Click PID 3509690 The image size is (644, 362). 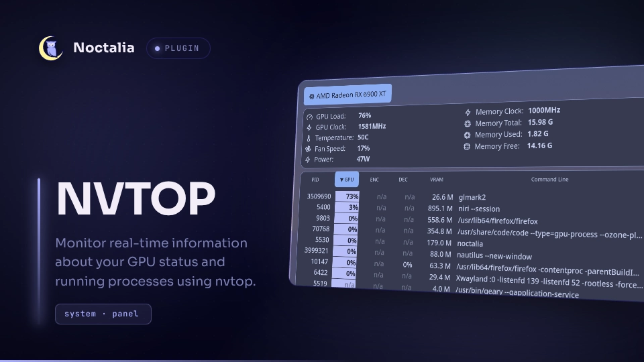[x=319, y=196]
